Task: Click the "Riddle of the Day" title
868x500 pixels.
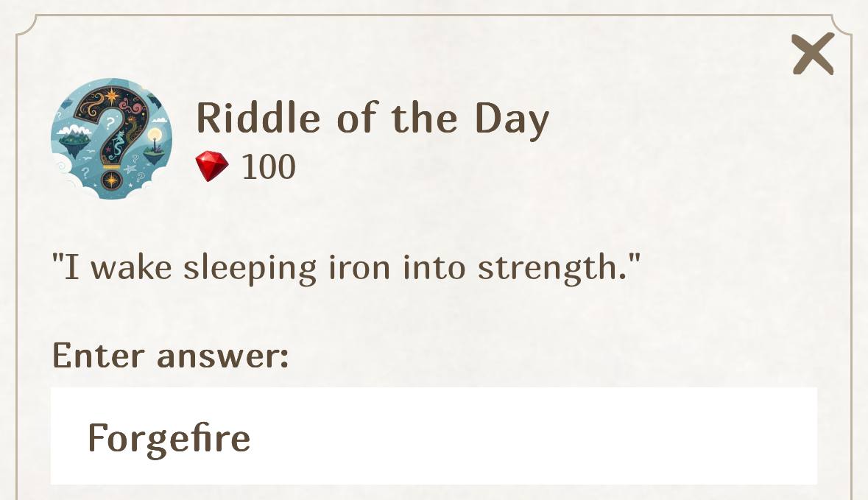Action: point(373,118)
